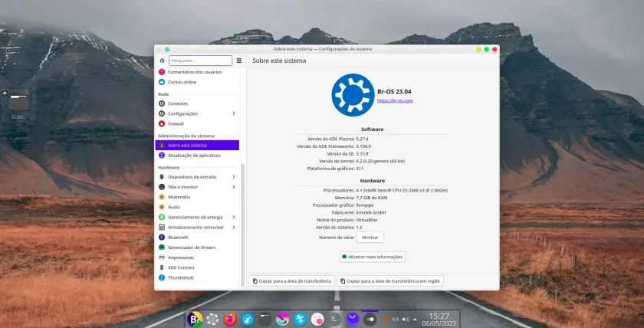Screen dimensions: 644x328
Task: Show hidden tray icons arrow
Action: 415,319
